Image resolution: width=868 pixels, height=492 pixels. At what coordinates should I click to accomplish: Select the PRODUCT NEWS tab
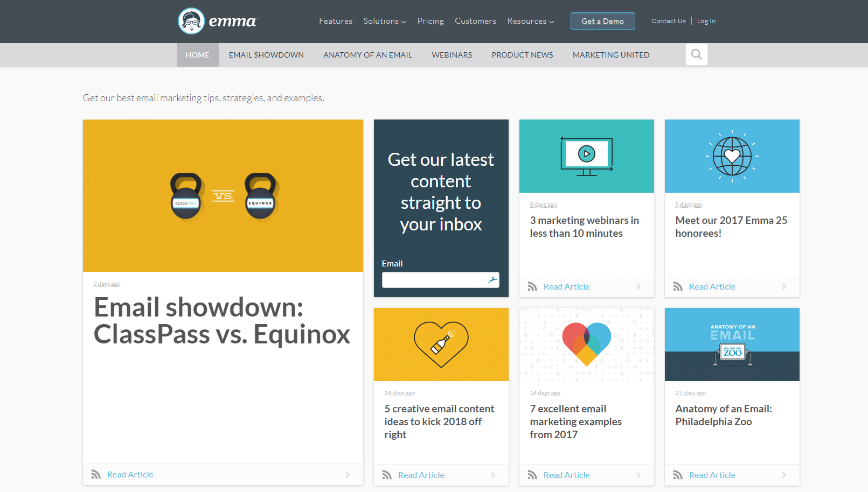522,55
